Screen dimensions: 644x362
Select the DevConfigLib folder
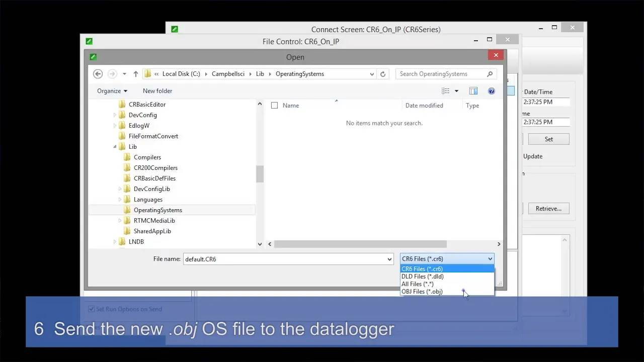pos(151,189)
